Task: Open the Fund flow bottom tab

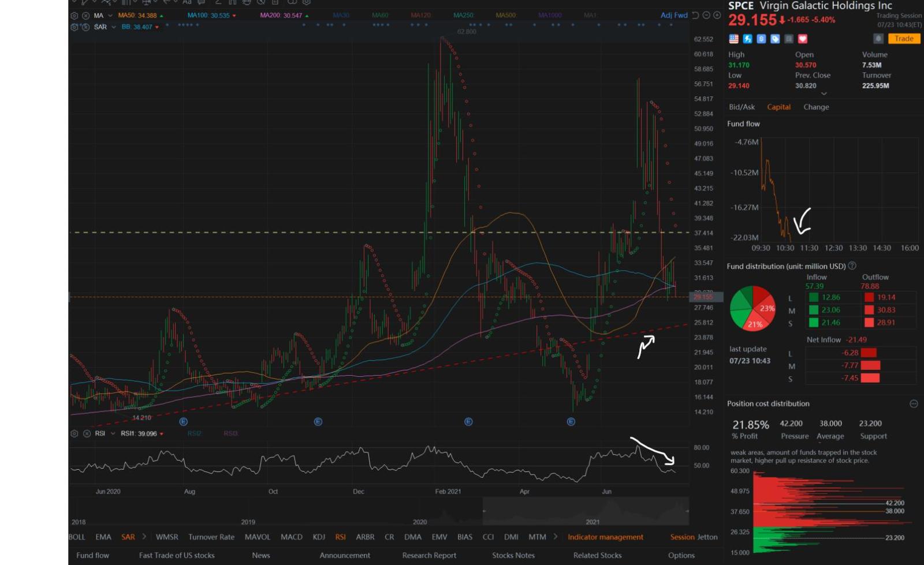Action: pyautogui.click(x=92, y=555)
